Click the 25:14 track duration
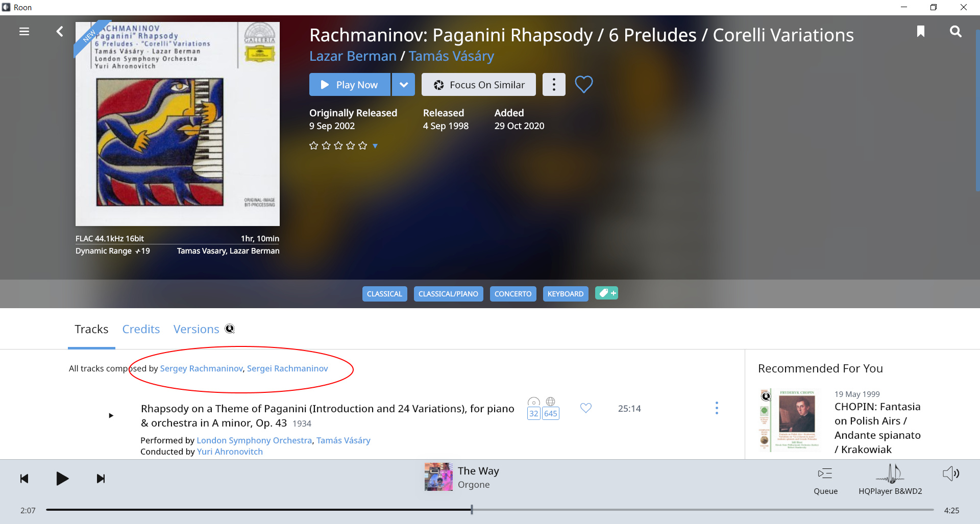Viewport: 980px width, 524px height. [x=629, y=409]
